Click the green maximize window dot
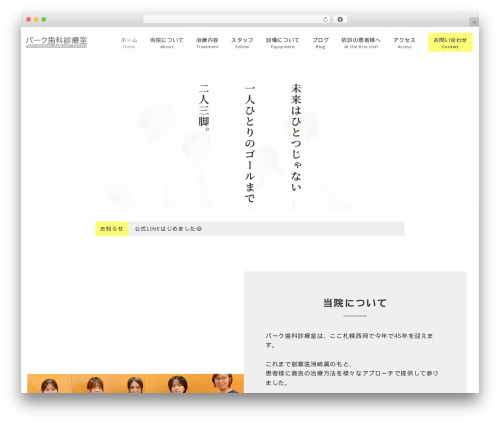 (44, 19)
